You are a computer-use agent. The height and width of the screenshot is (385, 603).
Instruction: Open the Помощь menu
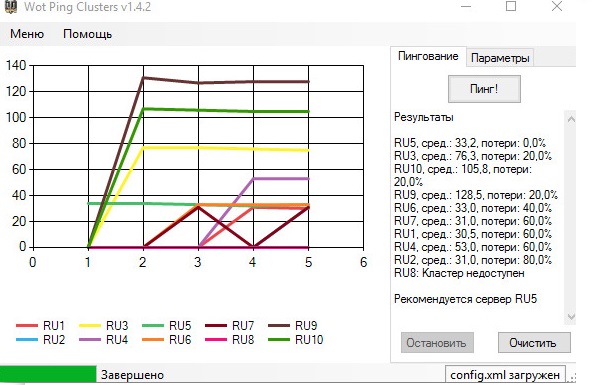point(88,34)
